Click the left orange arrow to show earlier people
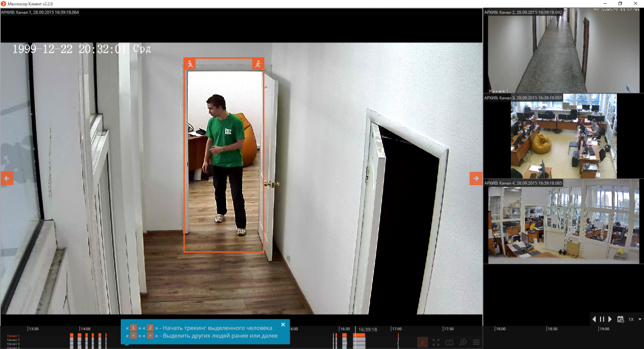The height and width of the screenshot is (349, 644). click(7, 179)
